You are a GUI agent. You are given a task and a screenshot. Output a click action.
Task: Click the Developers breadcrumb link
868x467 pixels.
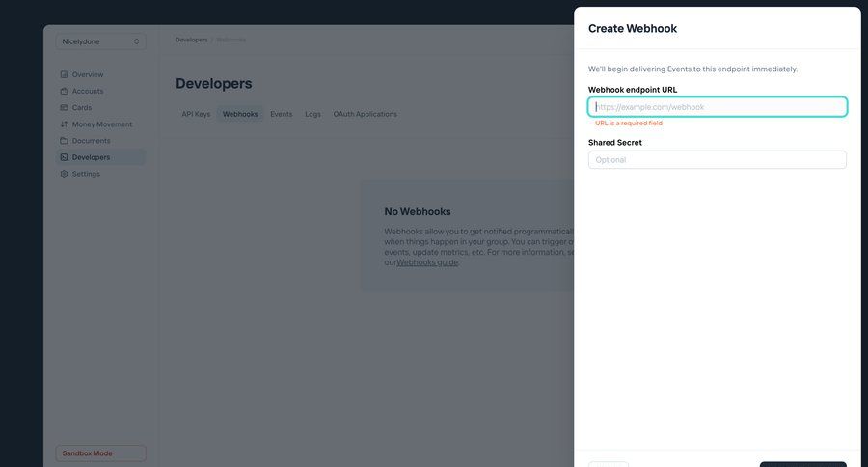coord(192,40)
